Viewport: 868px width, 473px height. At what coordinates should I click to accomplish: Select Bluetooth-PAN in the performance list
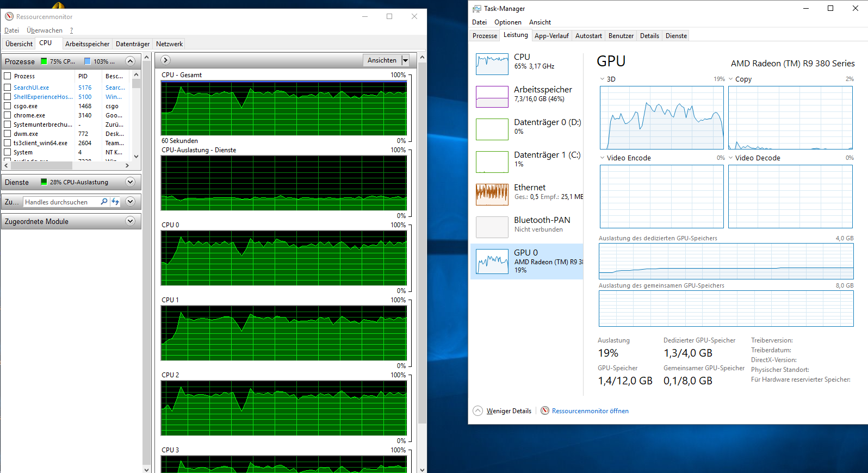point(526,227)
